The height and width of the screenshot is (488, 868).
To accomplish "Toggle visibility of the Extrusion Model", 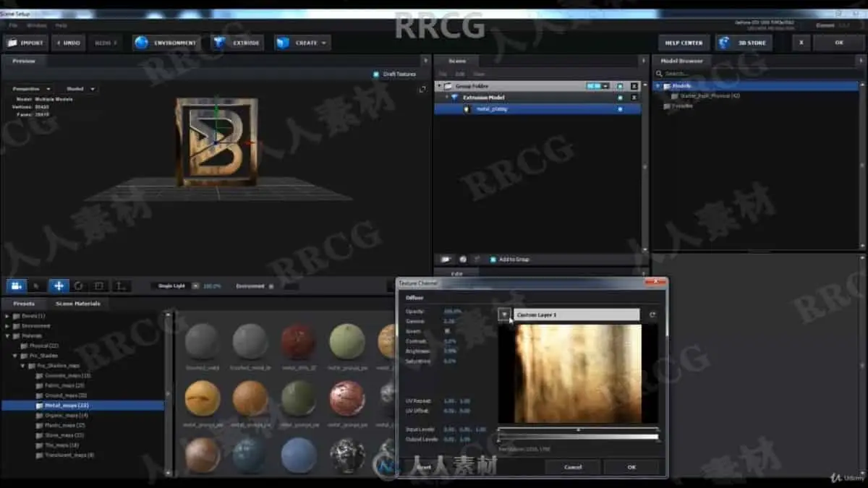I will (620, 98).
